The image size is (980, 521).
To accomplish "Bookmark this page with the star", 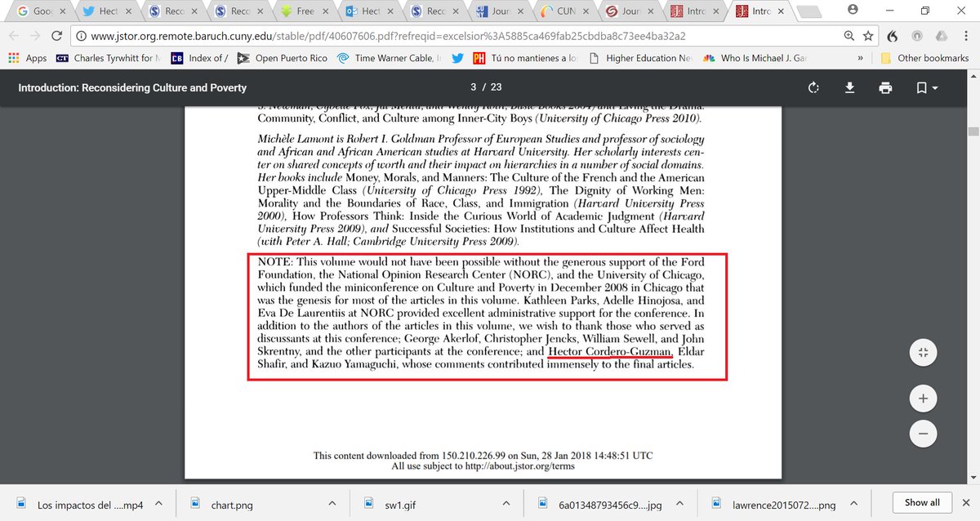I will coord(868,36).
